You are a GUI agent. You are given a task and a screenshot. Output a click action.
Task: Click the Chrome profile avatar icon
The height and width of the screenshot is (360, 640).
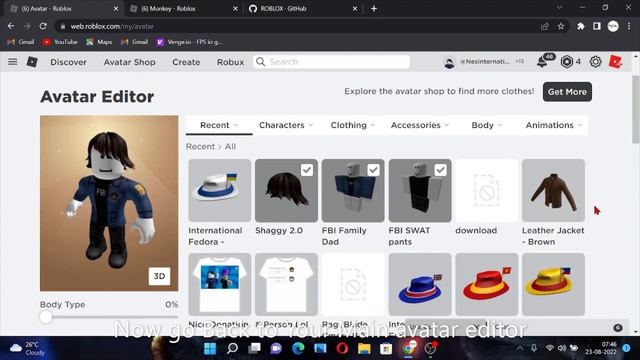613,26
